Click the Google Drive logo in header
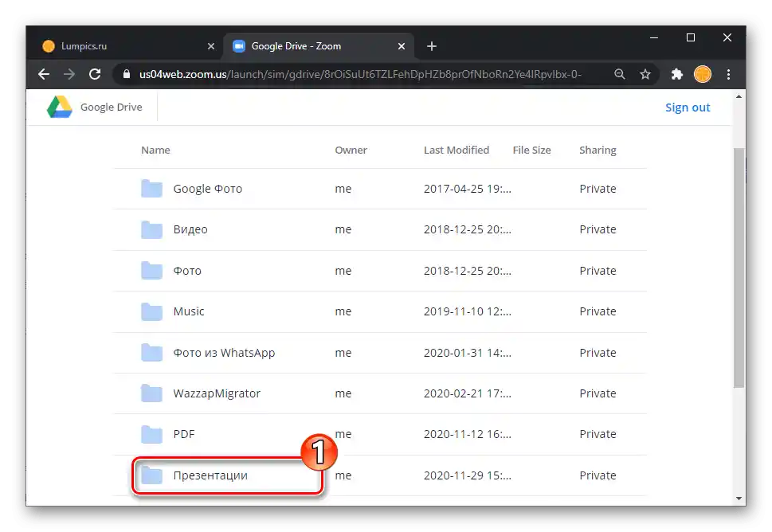Image resolution: width=772 pixels, height=532 pixels. point(60,106)
